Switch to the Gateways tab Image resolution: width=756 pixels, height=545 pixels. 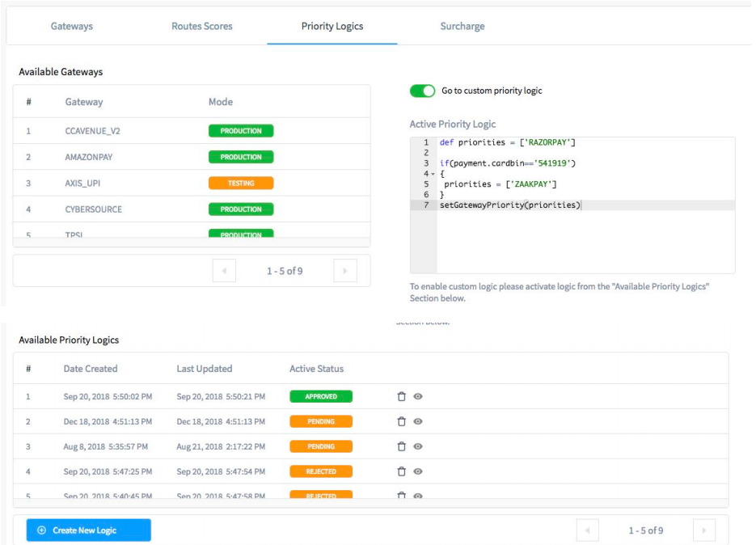72,26
